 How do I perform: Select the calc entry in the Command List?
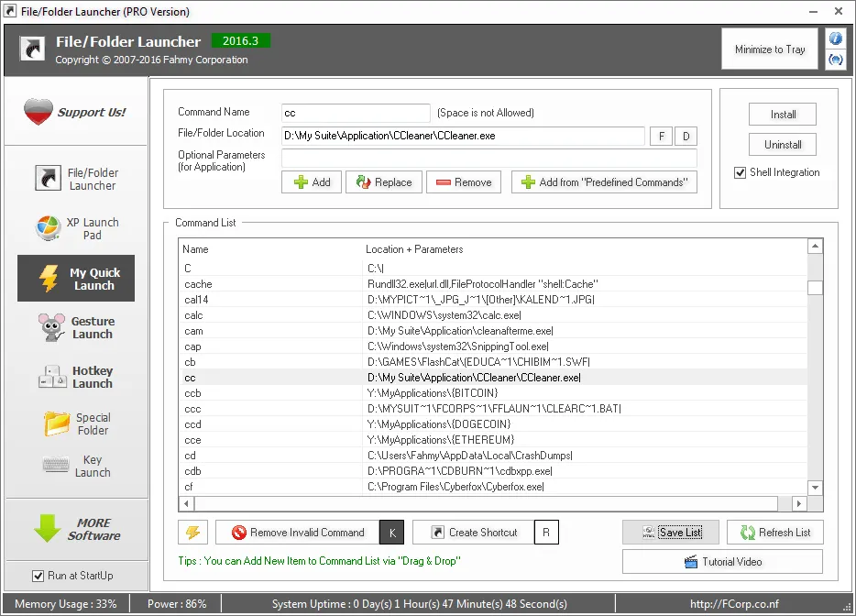click(275, 315)
